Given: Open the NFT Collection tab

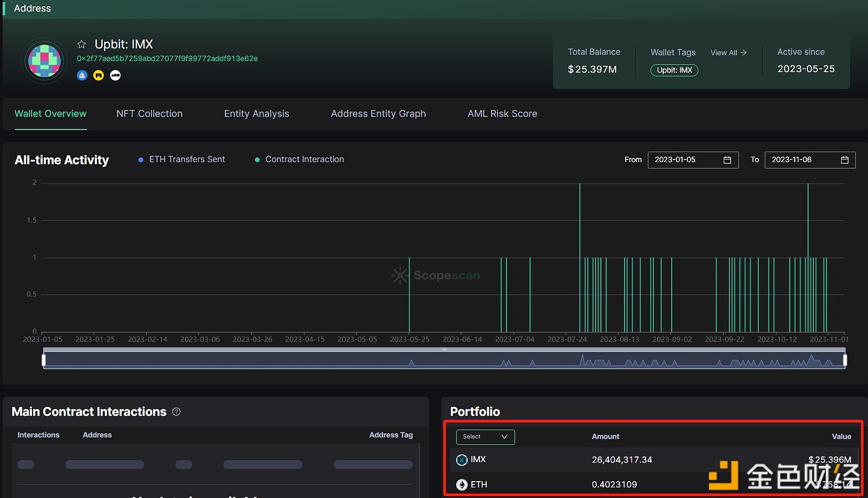Looking at the screenshot, I should pyautogui.click(x=150, y=114).
